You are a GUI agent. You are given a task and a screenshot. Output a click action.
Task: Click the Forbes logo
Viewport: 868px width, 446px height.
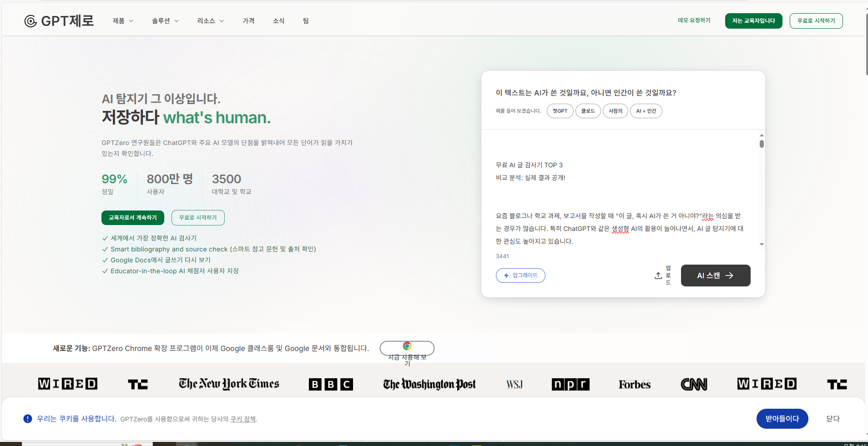click(635, 385)
